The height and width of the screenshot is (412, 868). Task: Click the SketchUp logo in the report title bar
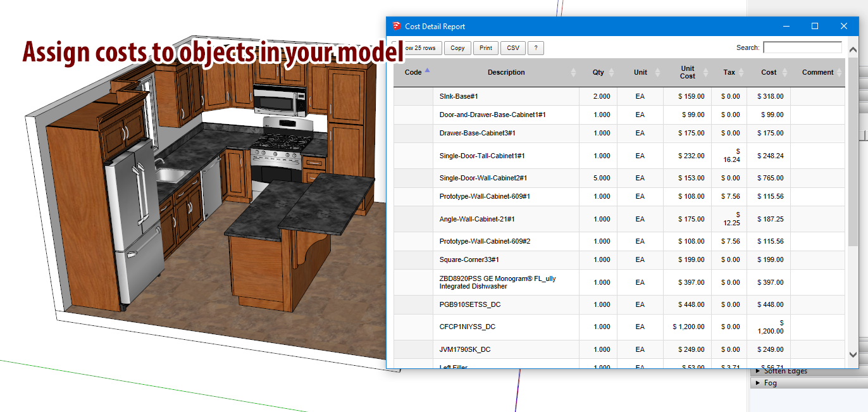pyautogui.click(x=397, y=26)
